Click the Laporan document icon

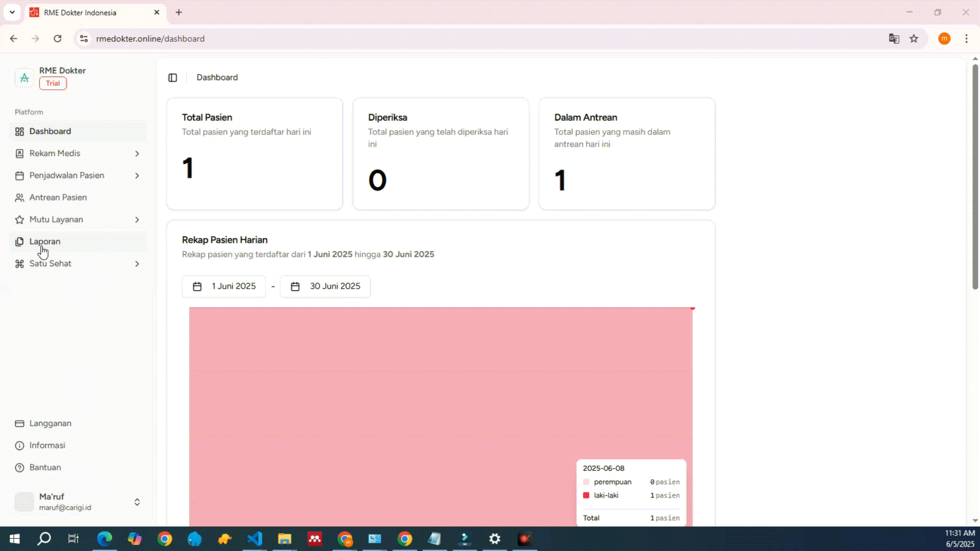(19, 242)
